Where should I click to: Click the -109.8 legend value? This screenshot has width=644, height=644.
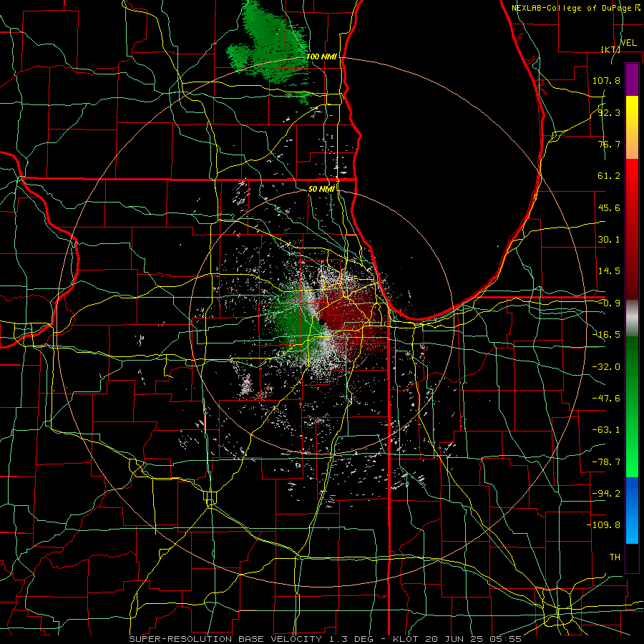coord(603,525)
